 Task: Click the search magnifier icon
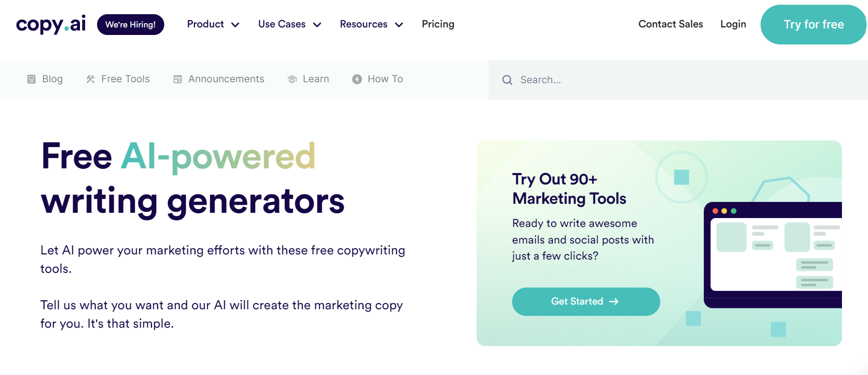507,80
